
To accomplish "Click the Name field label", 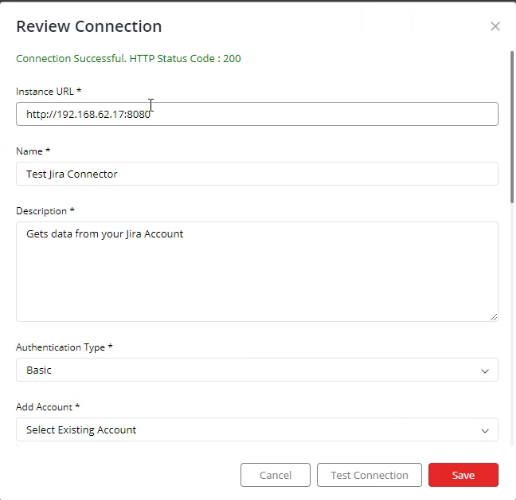I will click(33, 151).
